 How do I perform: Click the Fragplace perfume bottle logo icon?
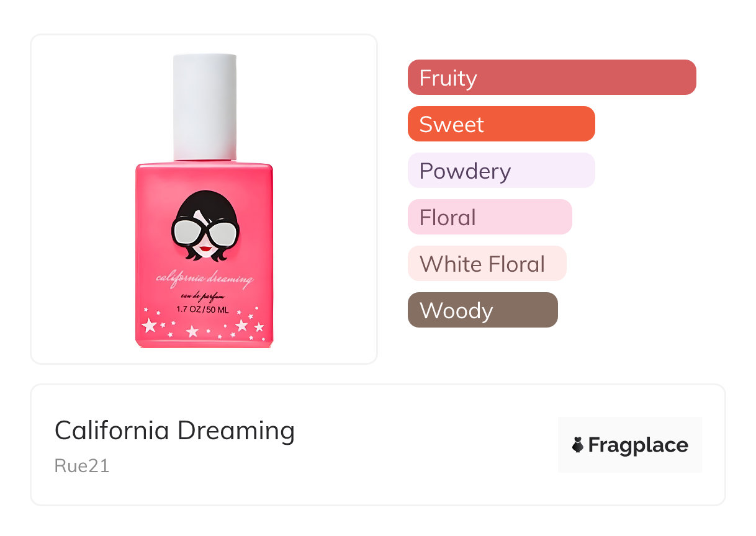tap(578, 445)
